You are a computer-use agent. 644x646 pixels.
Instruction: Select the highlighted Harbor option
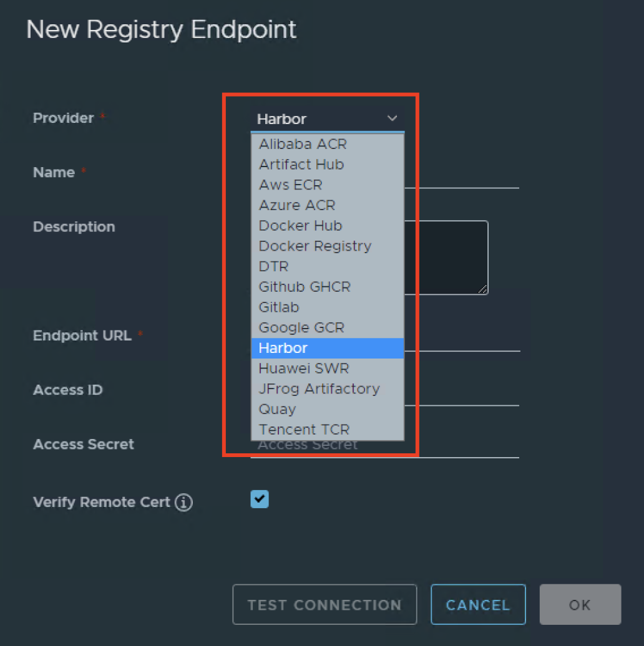[x=328, y=348]
